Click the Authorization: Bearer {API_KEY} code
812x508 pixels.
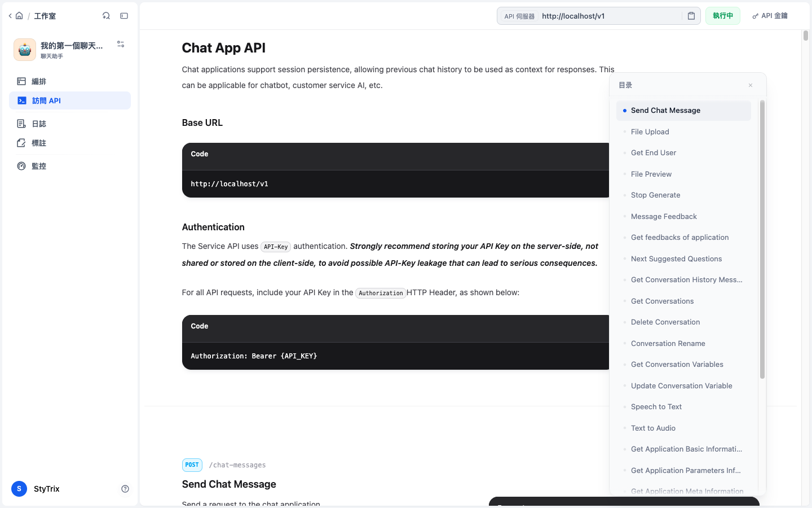click(254, 356)
